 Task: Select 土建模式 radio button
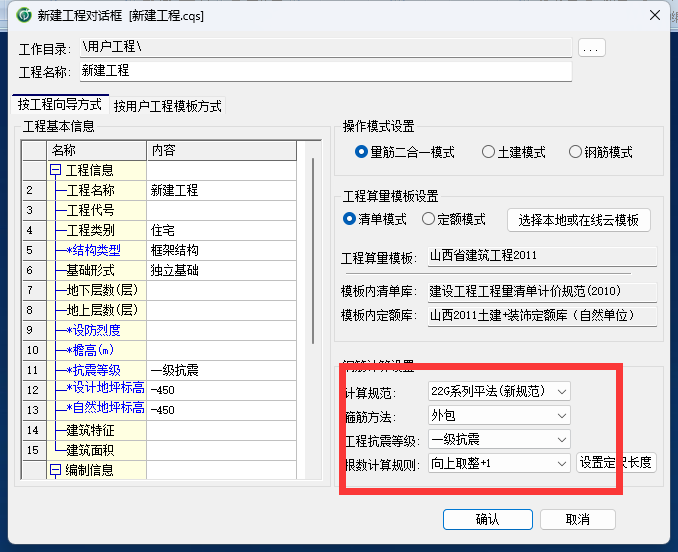click(488, 153)
